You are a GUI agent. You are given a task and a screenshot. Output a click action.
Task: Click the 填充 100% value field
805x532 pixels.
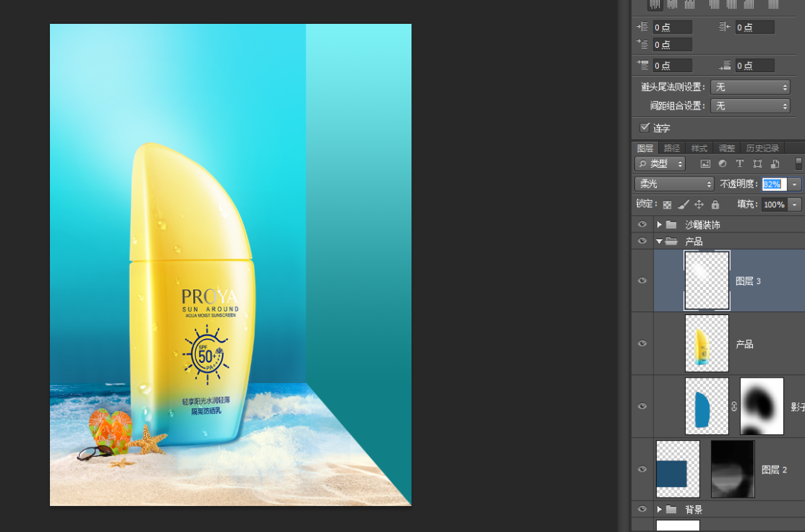point(774,205)
